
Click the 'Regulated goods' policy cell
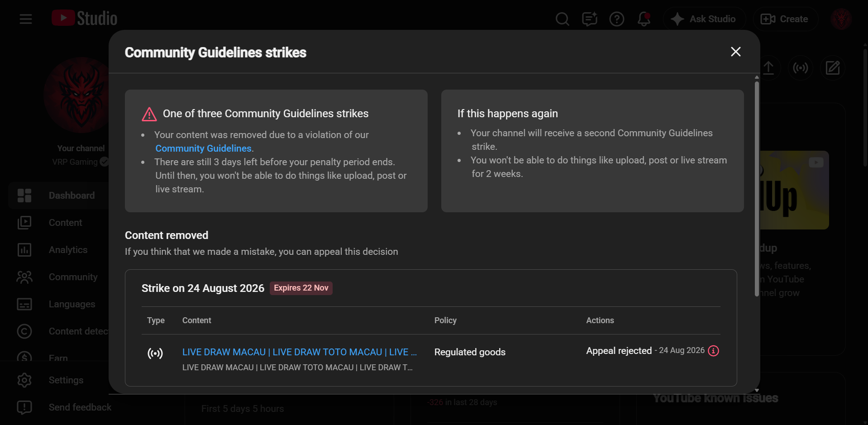coord(470,352)
